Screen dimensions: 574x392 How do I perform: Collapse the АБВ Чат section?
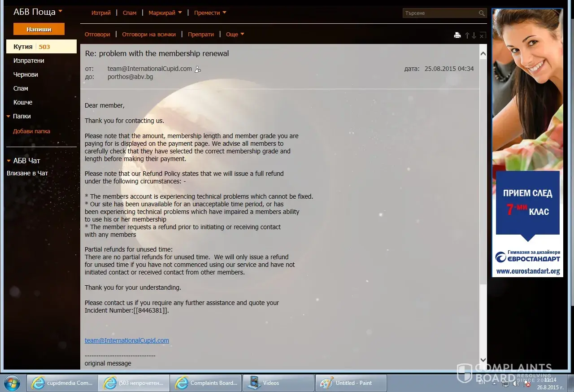click(9, 161)
